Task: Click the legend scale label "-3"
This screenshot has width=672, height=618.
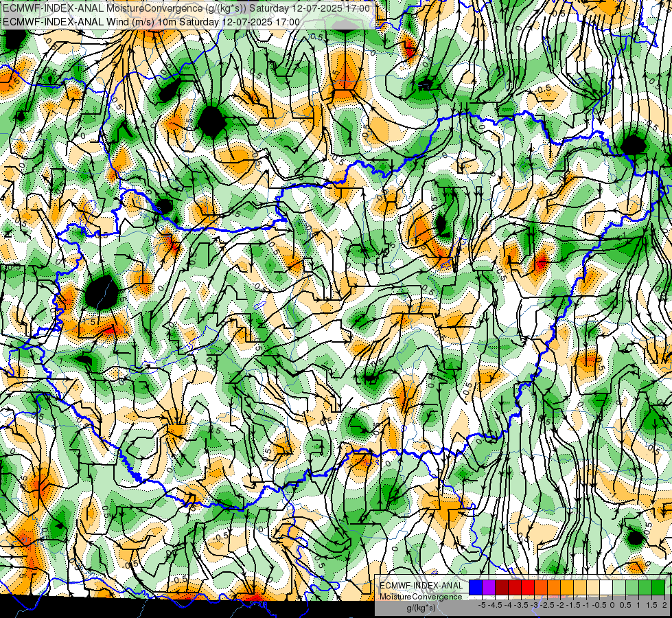Action: pyautogui.click(x=535, y=605)
